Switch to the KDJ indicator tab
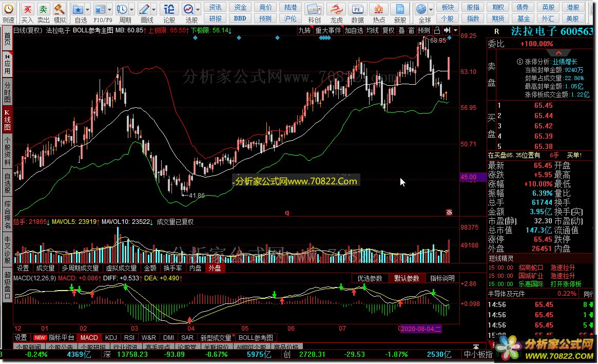598x364 pixels. [111, 338]
